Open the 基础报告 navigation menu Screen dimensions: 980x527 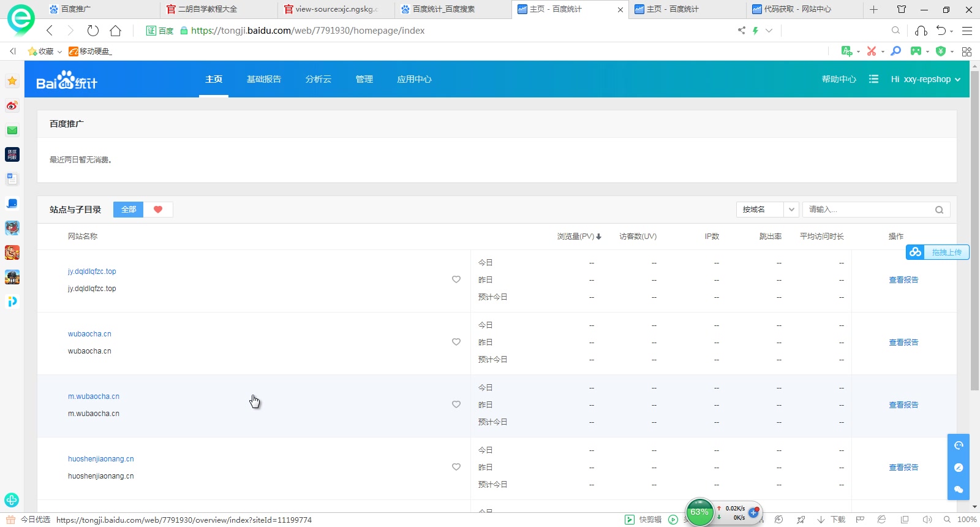pos(264,79)
